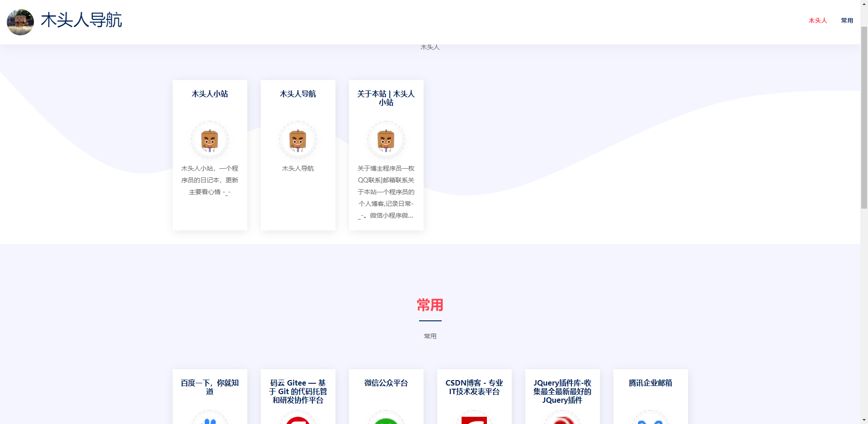Click the wooden-man icon in 木头人导航 card
The image size is (868, 424).
point(297,140)
